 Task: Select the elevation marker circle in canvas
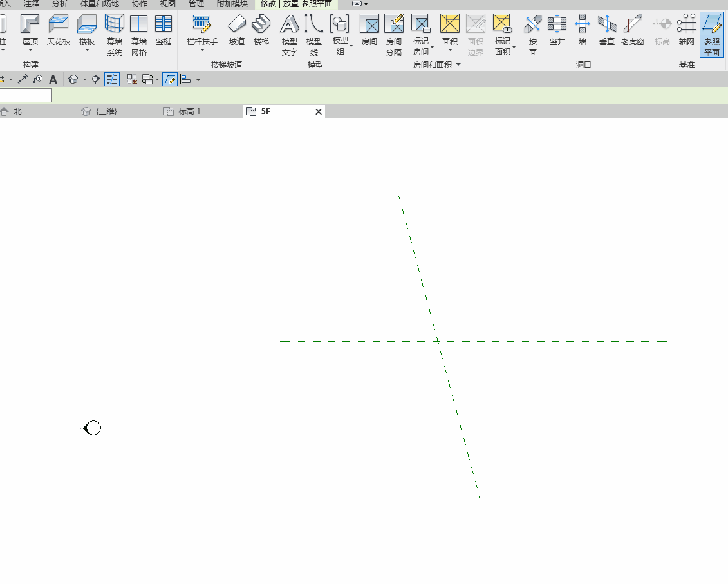tap(93, 428)
